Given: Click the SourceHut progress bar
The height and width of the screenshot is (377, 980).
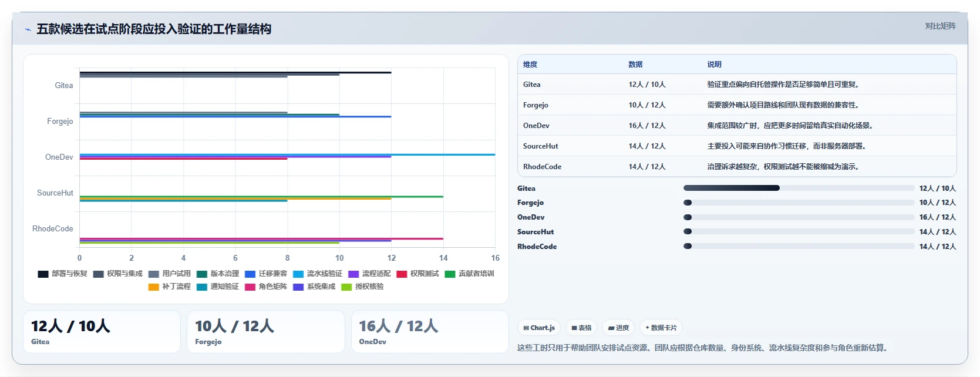Looking at the screenshot, I should coord(799,231).
